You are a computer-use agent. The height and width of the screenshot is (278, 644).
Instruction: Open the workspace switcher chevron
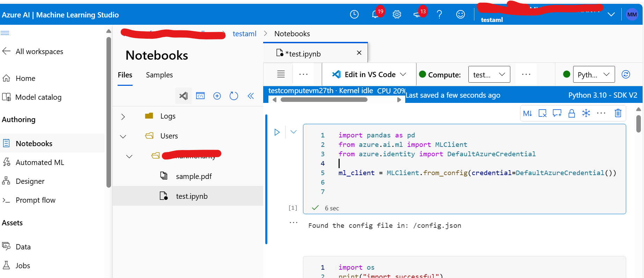[611, 14]
